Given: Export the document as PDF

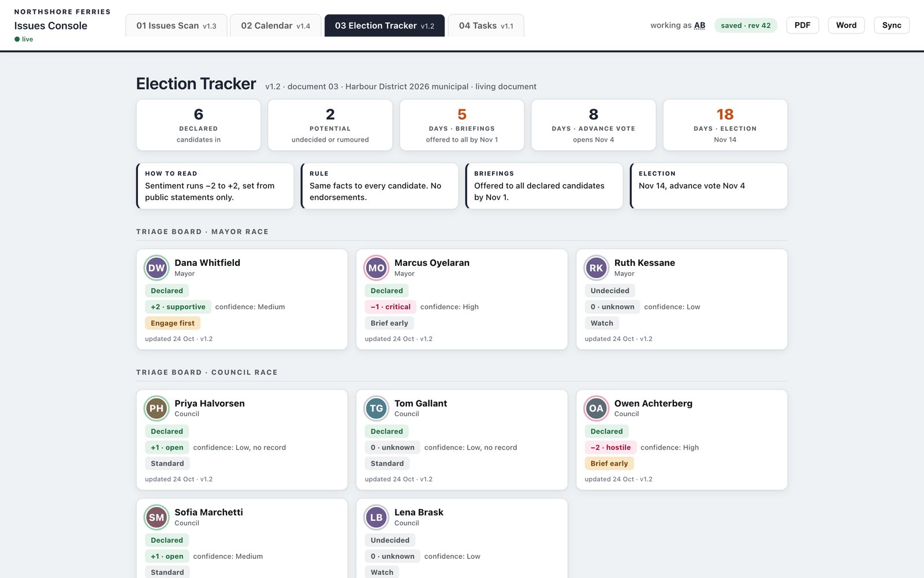Looking at the screenshot, I should coord(802,25).
